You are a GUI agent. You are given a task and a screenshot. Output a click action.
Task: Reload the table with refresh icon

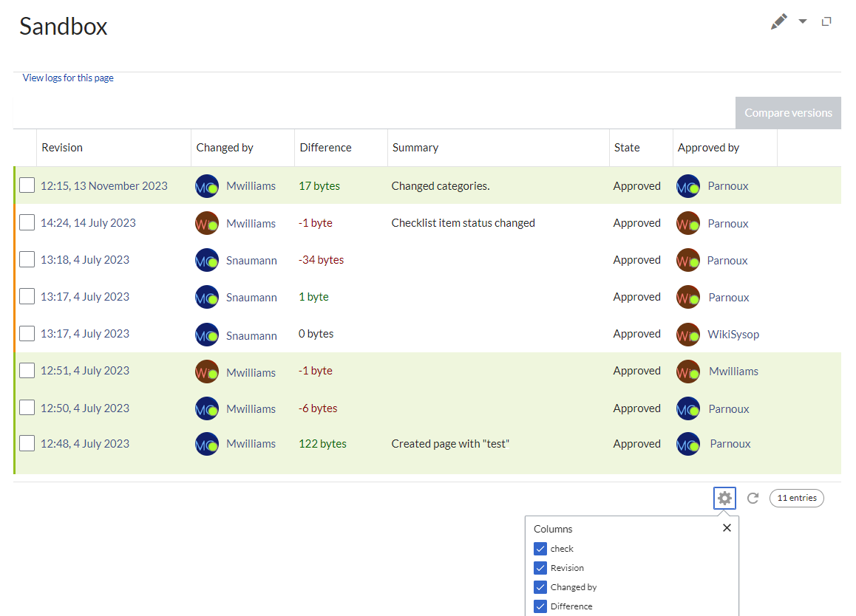coord(753,498)
